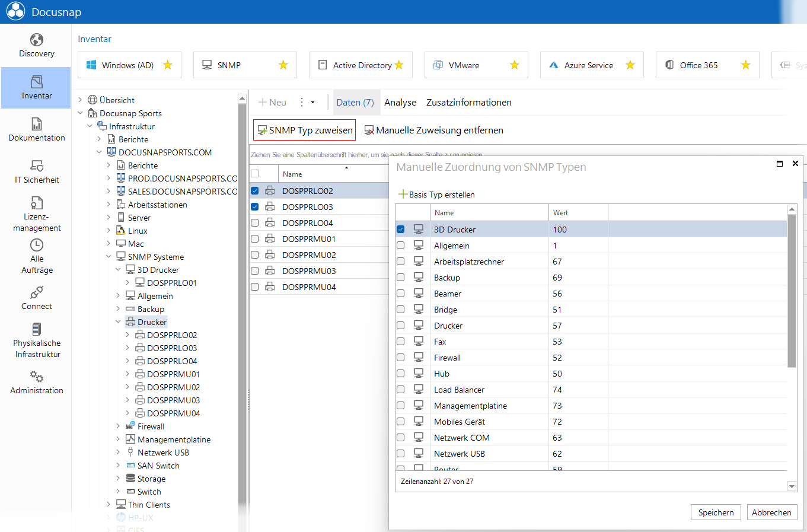Open the Administration gears icon
The image size is (807, 532).
[37, 377]
